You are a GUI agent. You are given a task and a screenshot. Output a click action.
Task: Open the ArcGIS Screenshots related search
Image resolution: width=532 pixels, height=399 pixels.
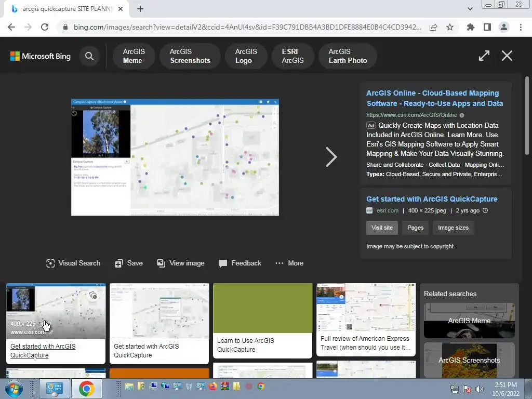pos(469,360)
